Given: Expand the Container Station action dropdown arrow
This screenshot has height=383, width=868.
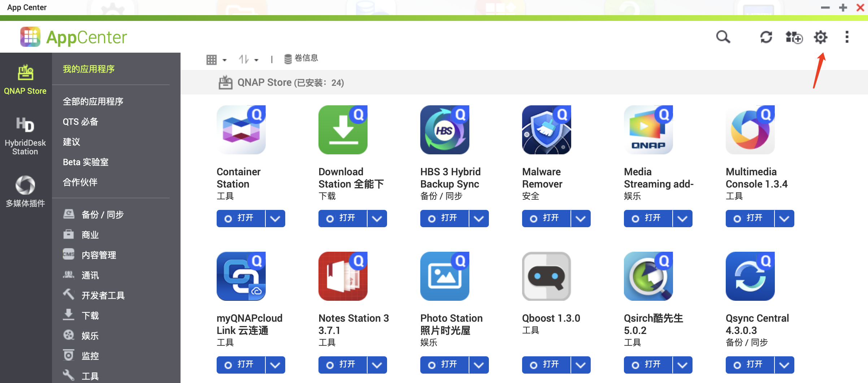Looking at the screenshot, I should point(275,219).
